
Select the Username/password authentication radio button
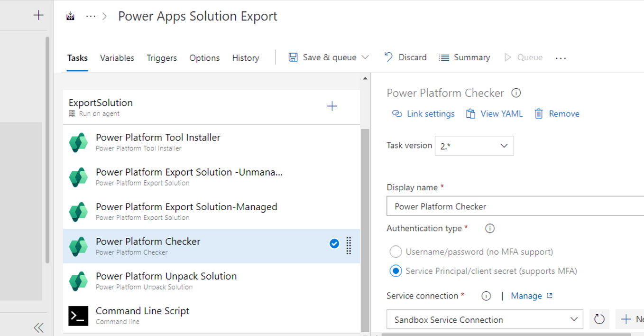(396, 252)
